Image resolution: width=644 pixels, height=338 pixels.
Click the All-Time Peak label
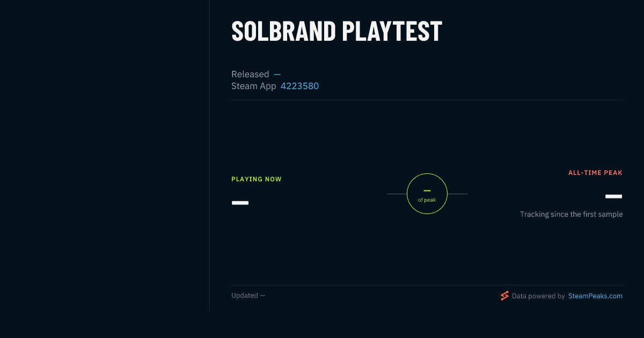pos(595,173)
